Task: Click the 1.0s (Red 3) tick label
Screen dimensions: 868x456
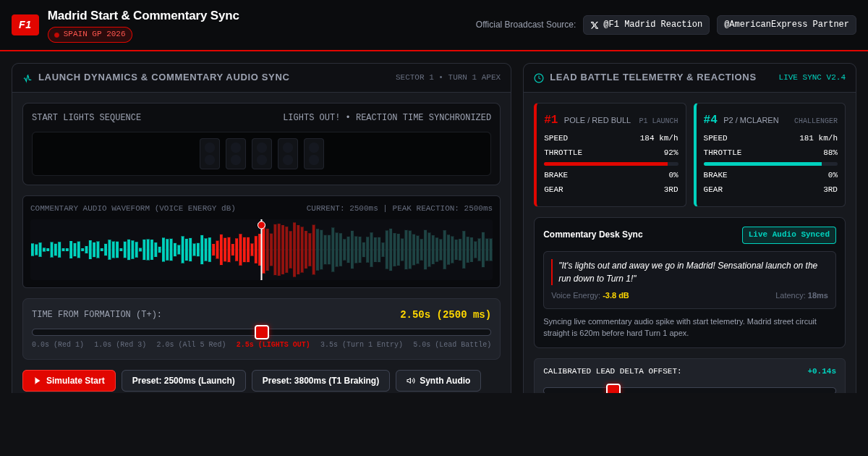Action: [120, 345]
